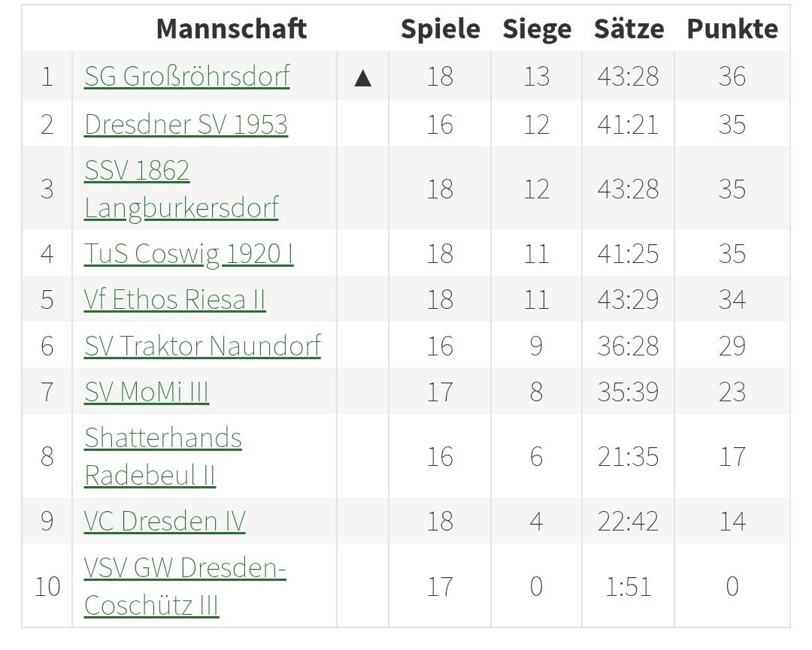
Task: Open the Dresdner SV 1953 team page
Action: coord(186,124)
